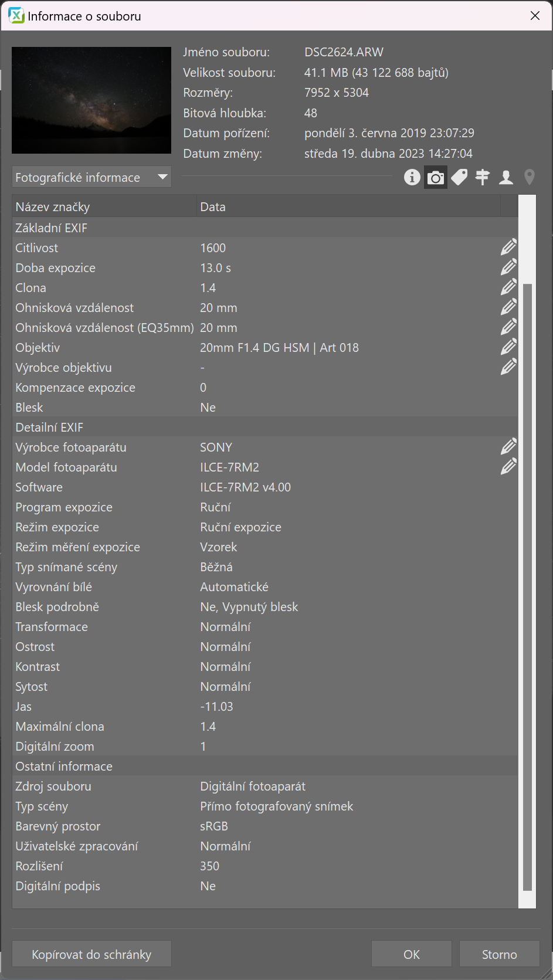
Task: Select the Kontrast row
Action: (x=265, y=666)
